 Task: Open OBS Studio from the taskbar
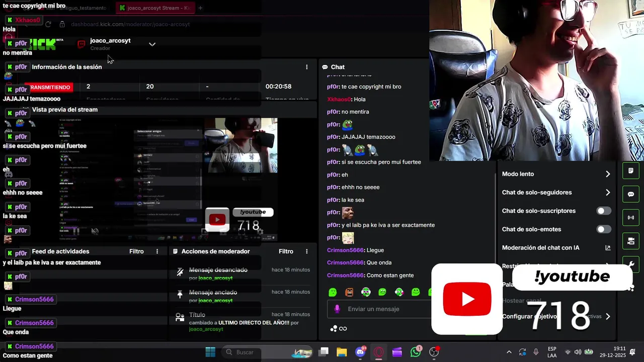pos(434,352)
